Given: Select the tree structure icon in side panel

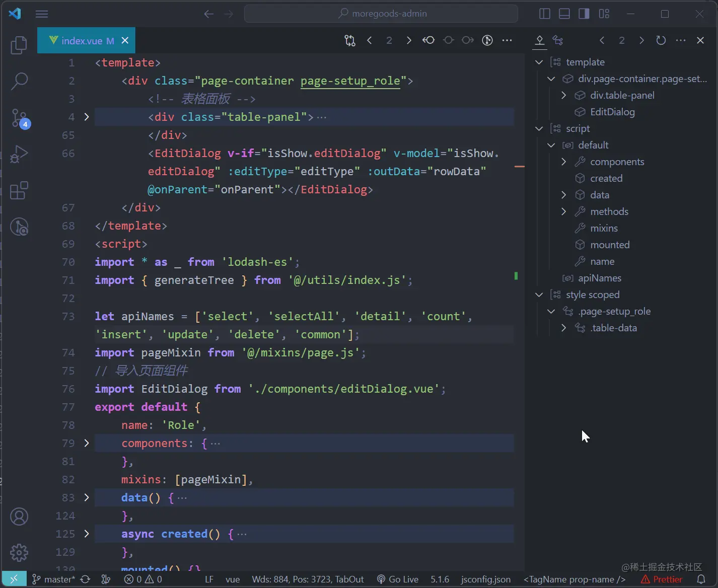Looking at the screenshot, I should pos(558,40).
